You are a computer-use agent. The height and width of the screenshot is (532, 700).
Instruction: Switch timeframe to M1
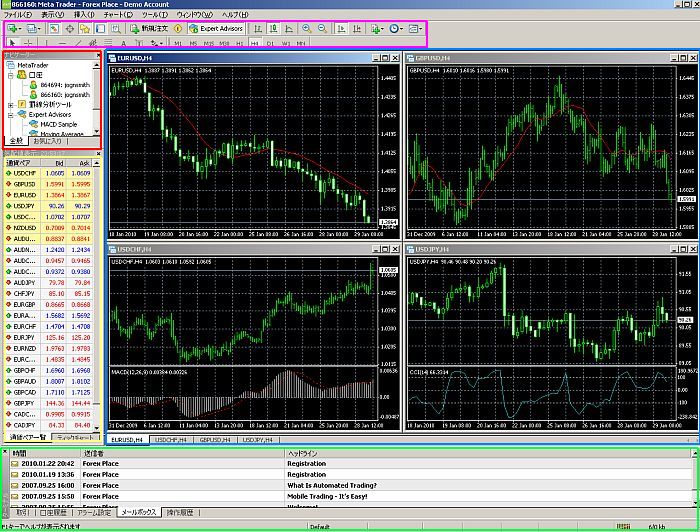point(178,43)
